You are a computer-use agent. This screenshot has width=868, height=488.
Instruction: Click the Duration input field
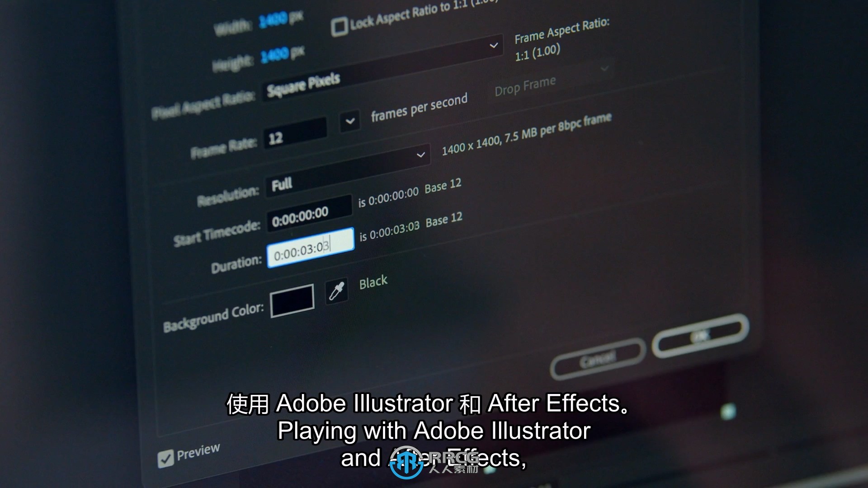(311, 248)
